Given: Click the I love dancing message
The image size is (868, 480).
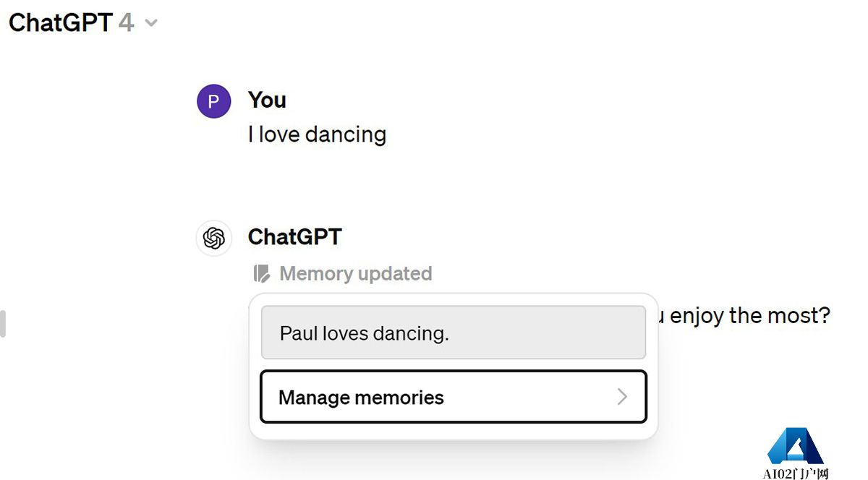Looking at the screenshot, I should [317, 134].
